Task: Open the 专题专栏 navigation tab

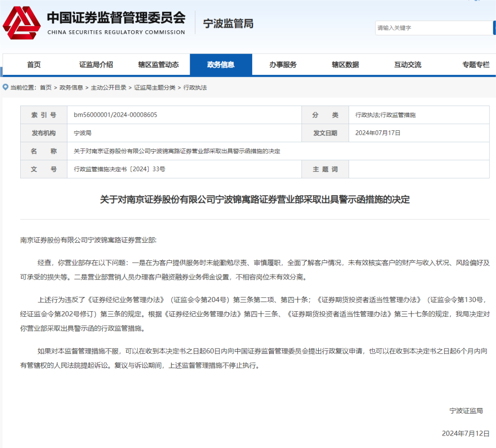Action: [475, 65]
